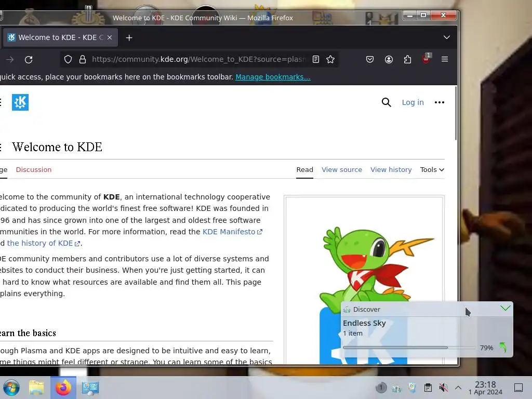Click the KDE logo on the wiki header
Viewport: 532px width, 399px height.
(20, 102)
